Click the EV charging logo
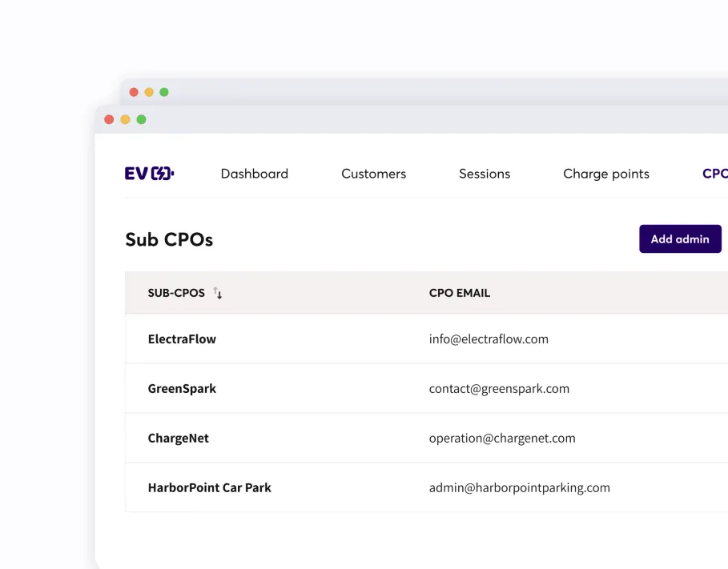 pyautogui.click(x=150, y=174)
